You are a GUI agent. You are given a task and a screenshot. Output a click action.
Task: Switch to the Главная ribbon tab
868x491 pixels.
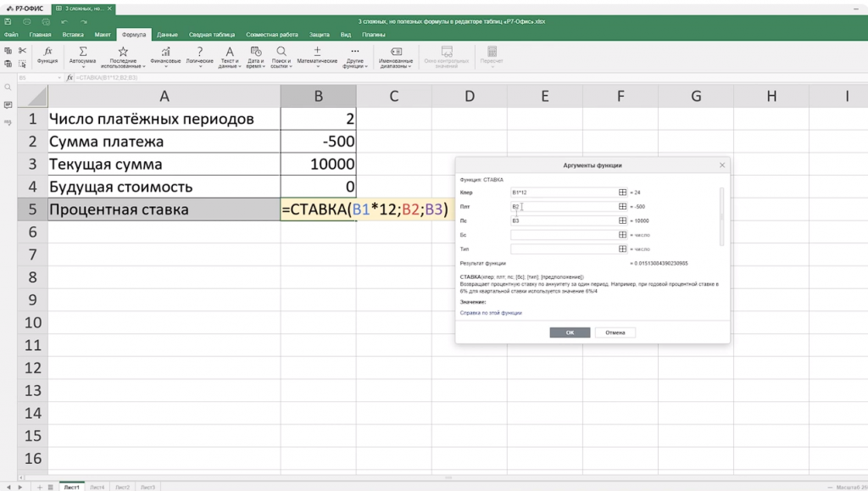(40, 34)
